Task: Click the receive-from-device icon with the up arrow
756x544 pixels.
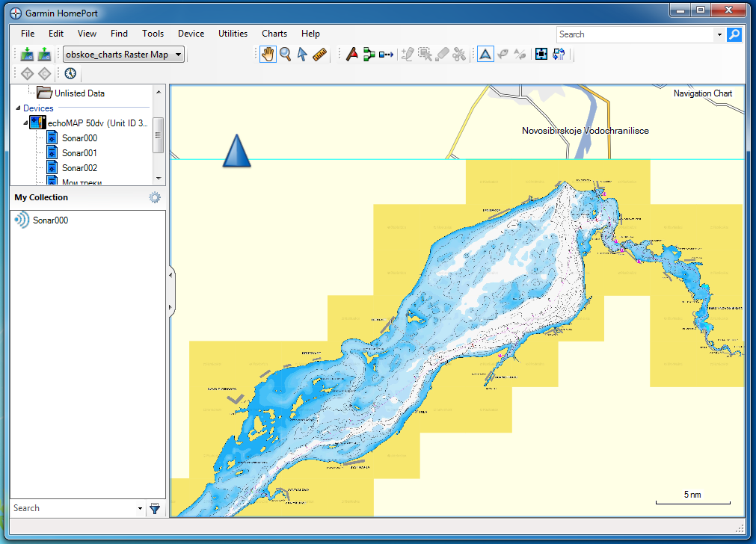Action: click(x=44, y=54)
